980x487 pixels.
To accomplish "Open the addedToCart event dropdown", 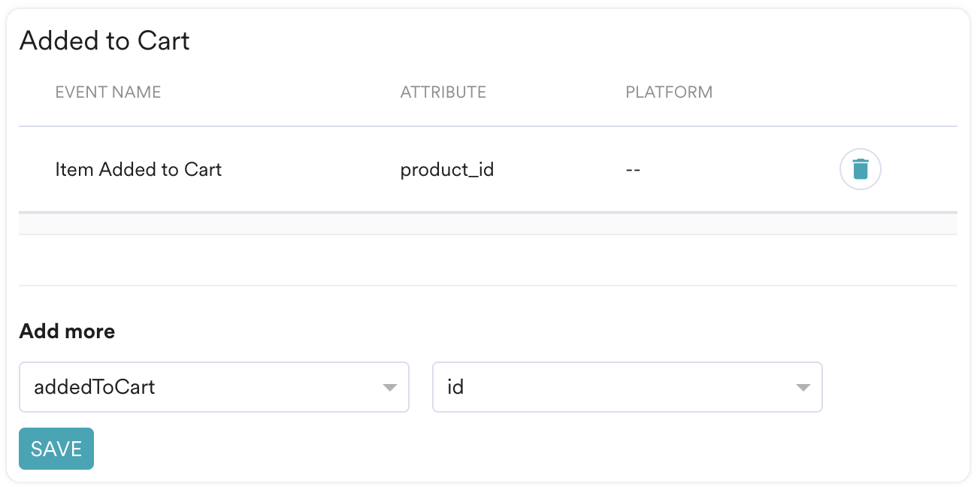I will pyautogui.click(x=214, y=387).
